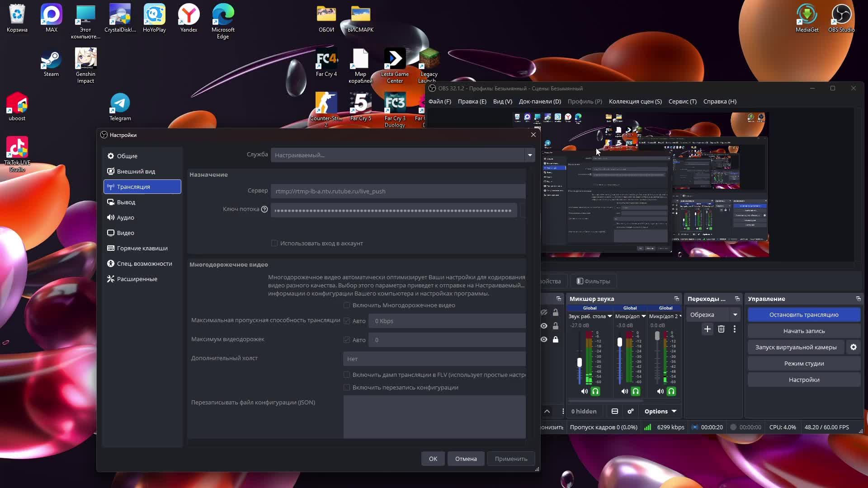Click Отмена to cancel settings

(x=466, y=459)
